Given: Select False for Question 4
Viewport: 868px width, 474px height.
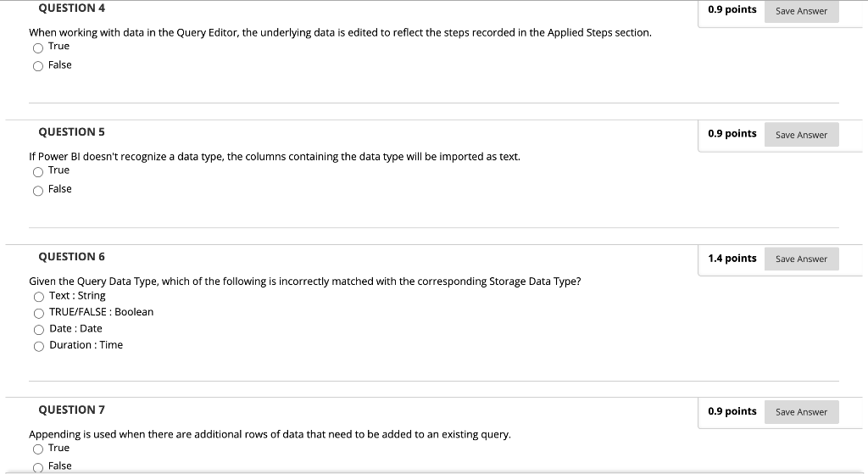Looking at the screenshot, I should (38, 66).
